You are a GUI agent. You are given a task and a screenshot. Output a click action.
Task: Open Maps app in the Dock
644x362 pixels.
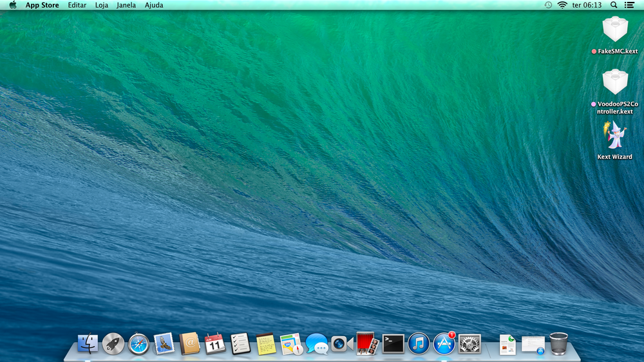coord(291,343)
